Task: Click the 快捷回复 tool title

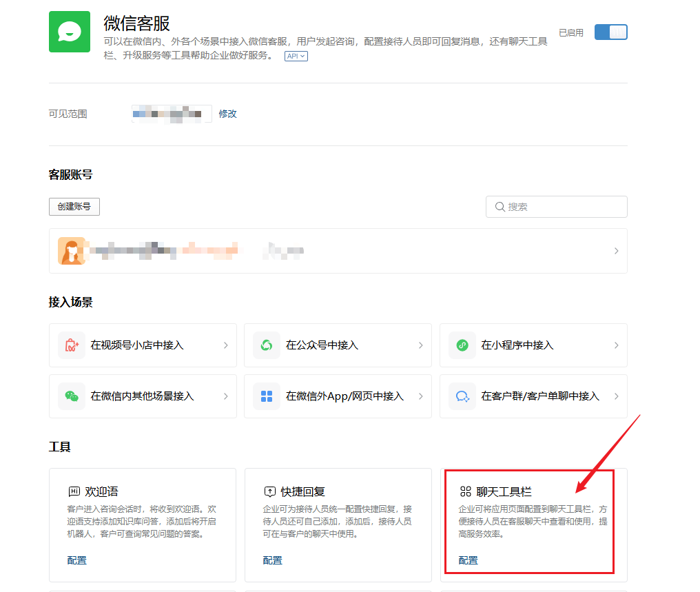Action: point(302,491)
